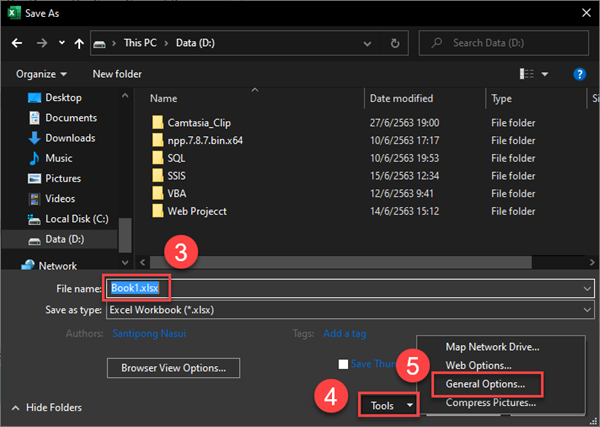This screenshot has height=427, width=600.
Task: Select Compress Pictures menu entry
Action: [491, 403]
